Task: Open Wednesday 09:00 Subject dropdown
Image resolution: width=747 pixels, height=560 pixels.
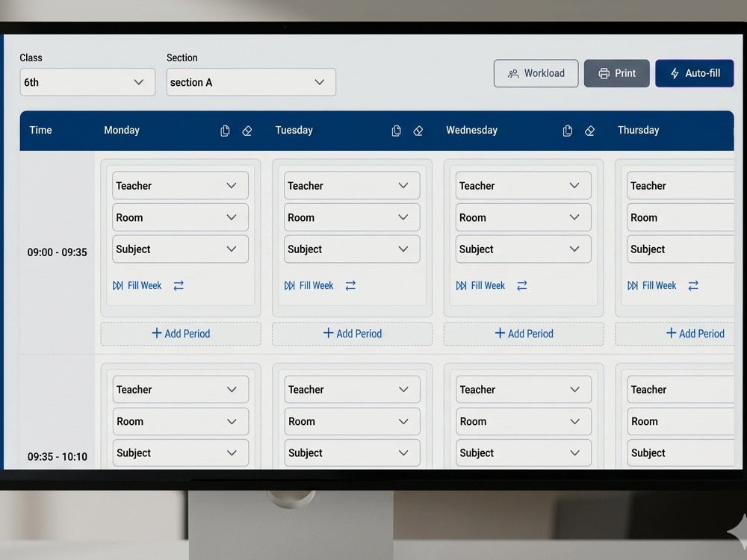Action: (x=524, y=249)
